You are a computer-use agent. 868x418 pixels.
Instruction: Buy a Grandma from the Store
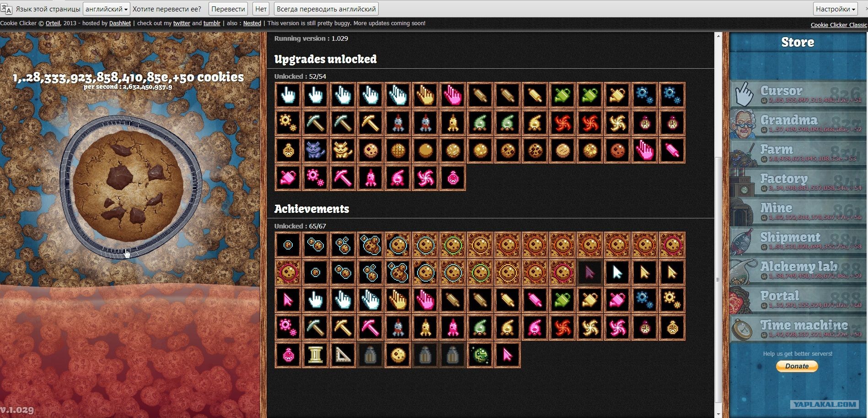798,124
